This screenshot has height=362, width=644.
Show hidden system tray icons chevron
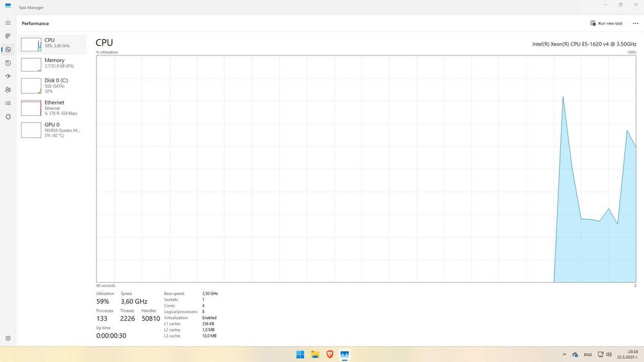coord(564,354)
